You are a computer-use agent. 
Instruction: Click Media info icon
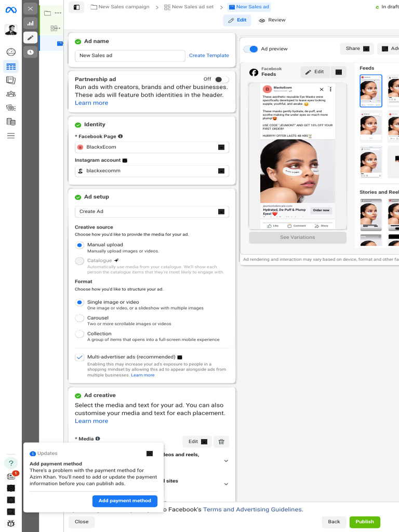point(98,438)
